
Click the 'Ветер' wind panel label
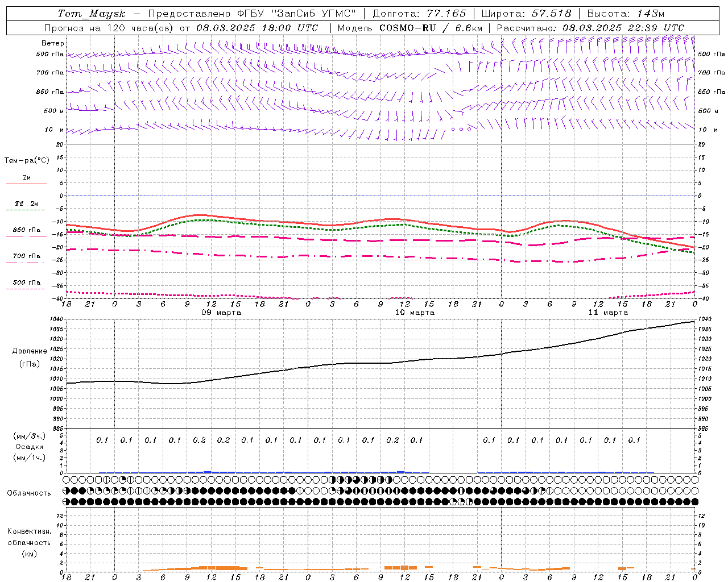(53, 43)
